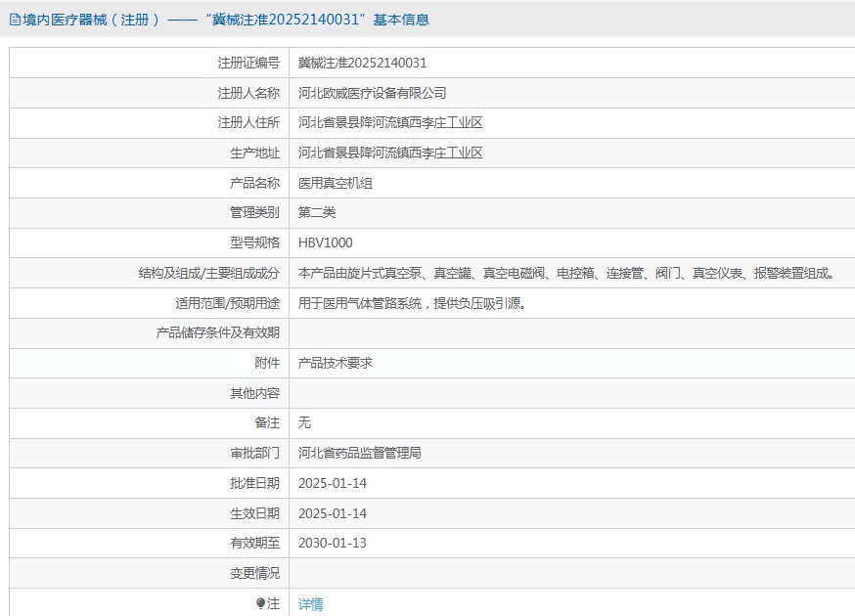
Task: Click attachment value 产品技术要求
Action: pyautogui.click(x=336, y=363)
